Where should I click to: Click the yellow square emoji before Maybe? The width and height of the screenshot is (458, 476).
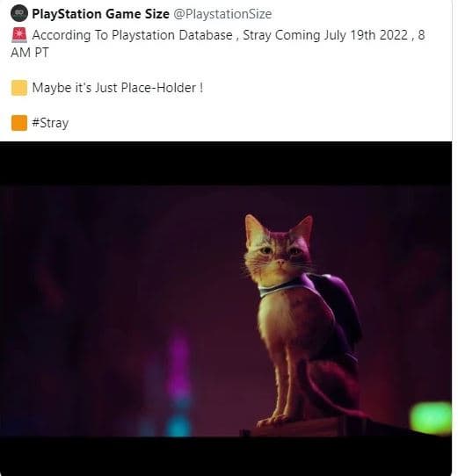click(19, 88)
